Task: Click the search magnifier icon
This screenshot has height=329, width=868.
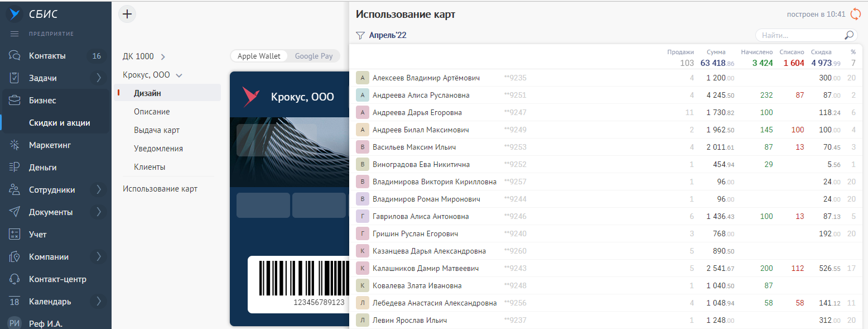Action: (848, 35)
